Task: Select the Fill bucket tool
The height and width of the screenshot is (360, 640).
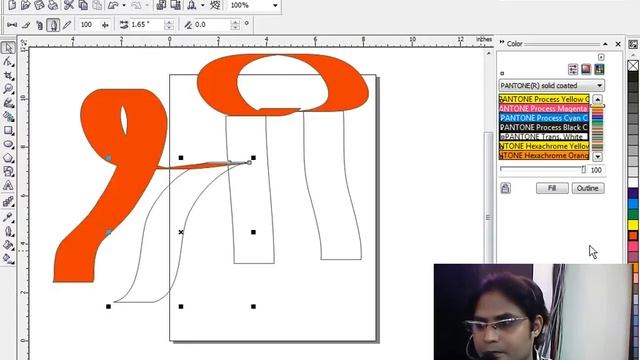Action: pyautogui.click(x=8, y=245)
